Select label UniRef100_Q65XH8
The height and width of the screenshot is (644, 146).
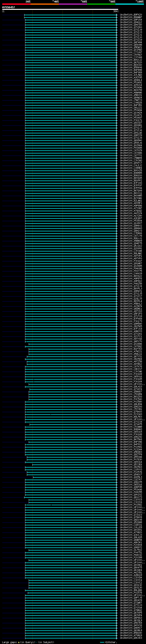coord(131,45)
